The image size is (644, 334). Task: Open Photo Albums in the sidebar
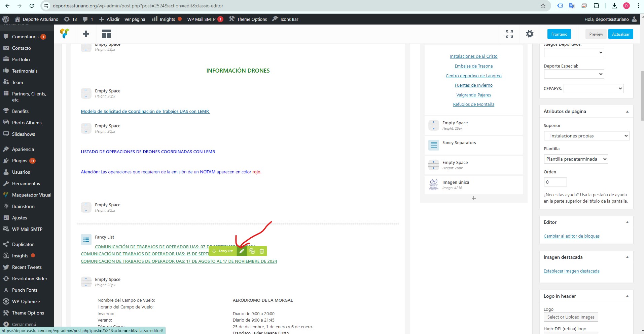tap(27, 123)
